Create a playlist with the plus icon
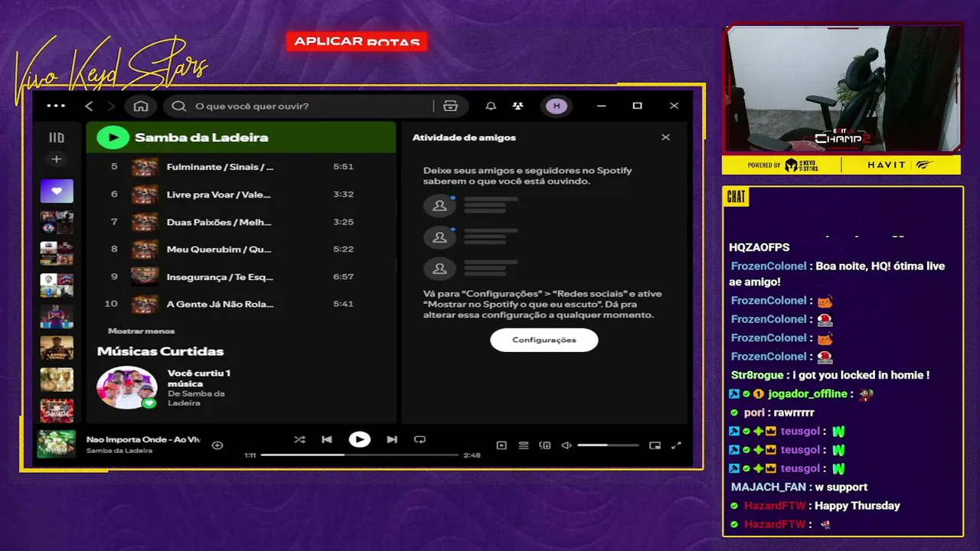Screen dimensions: 980x551 click(x=57, y=159)
